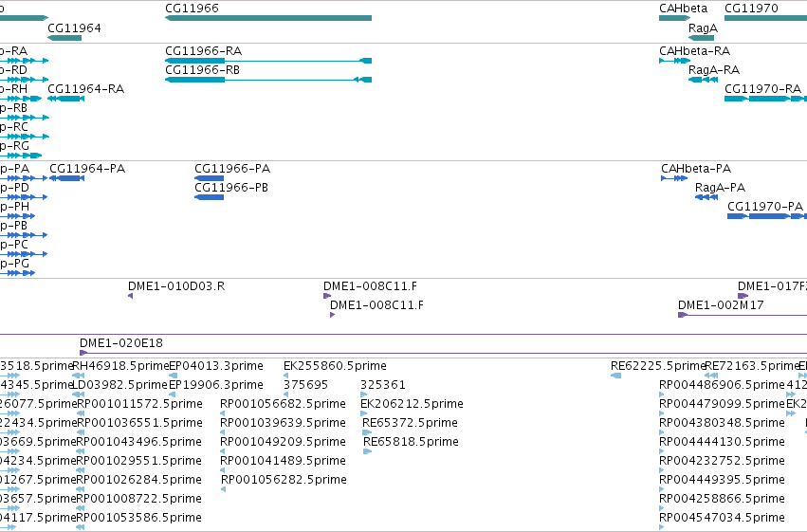
Task: Select EST RP004486906.5prime
Action: click(662, 394)
